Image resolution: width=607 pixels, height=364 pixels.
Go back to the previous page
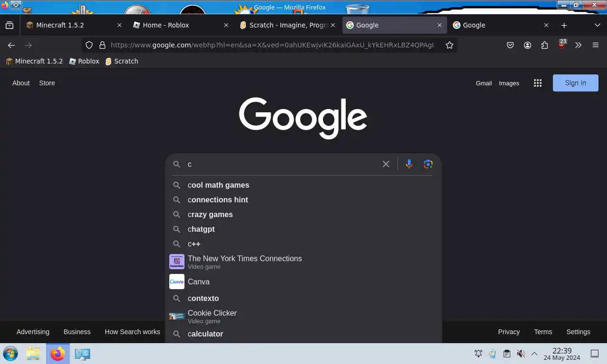click(x=11, y=45)
